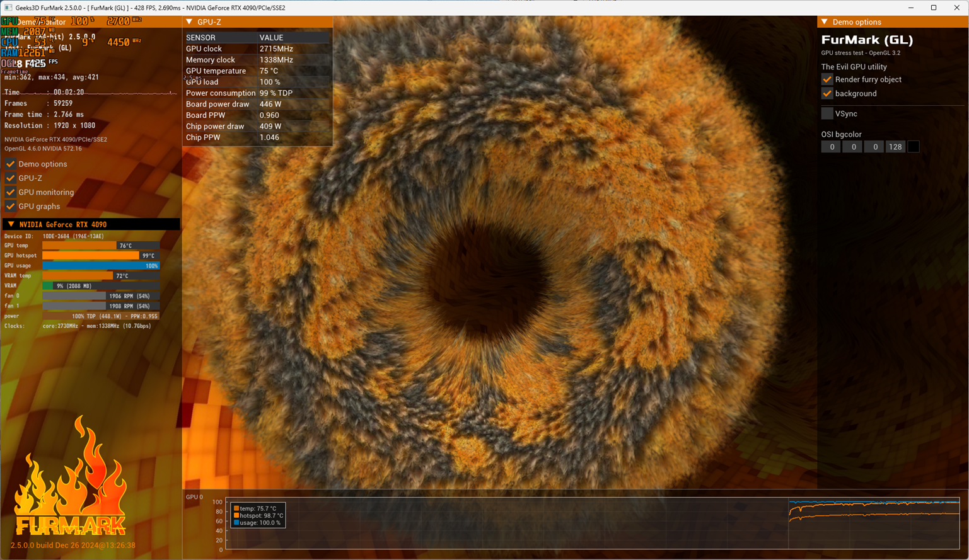Minimize the FurMark window

pos(911,8)
